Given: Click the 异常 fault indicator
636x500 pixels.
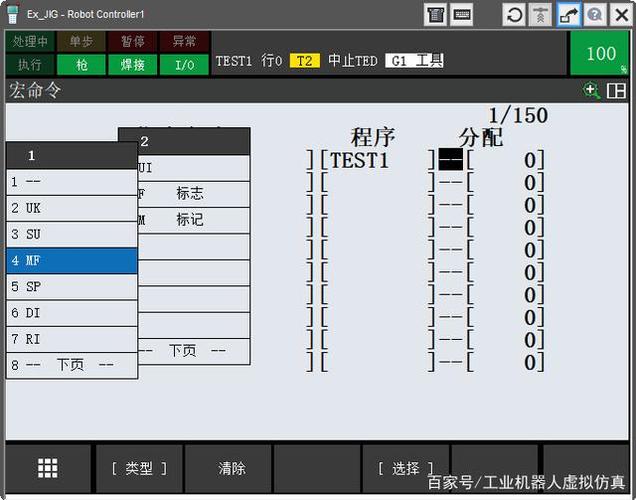Looking at the screenshot, I should pos(184,41).
